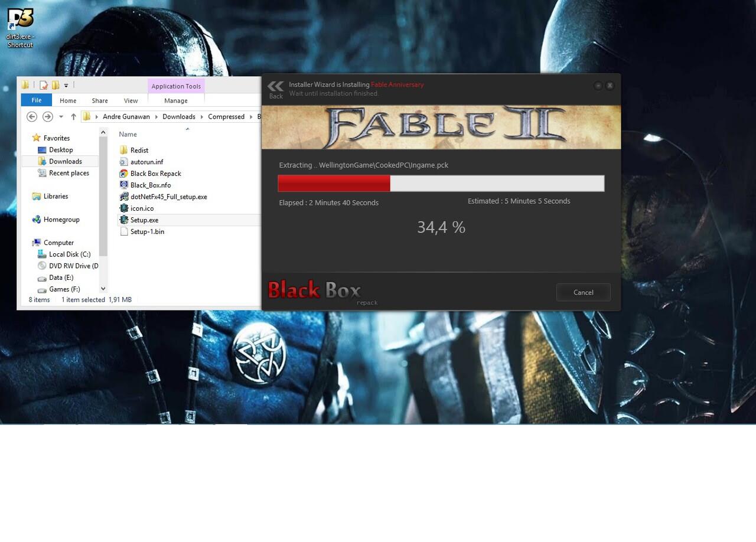Viewport: 756px width, 542px height.
Task: Select the Data (E:) drive icon
Action: (42, 277)
